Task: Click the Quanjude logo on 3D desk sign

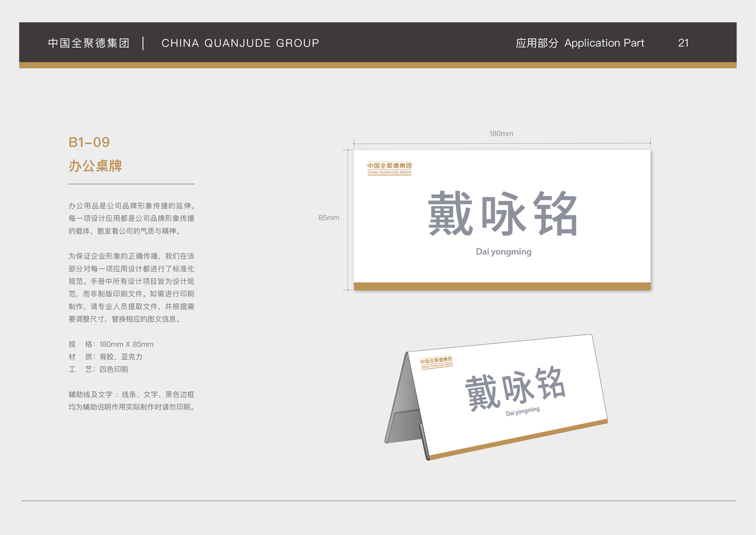Action: click(x=436, y=363)
